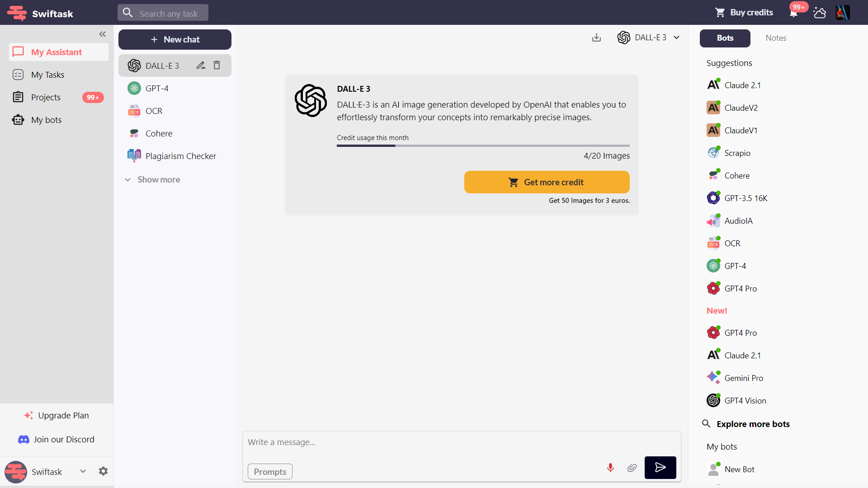Click the Write a message field
This screenshot has width=868, height=488.
[x=461, y=442]
